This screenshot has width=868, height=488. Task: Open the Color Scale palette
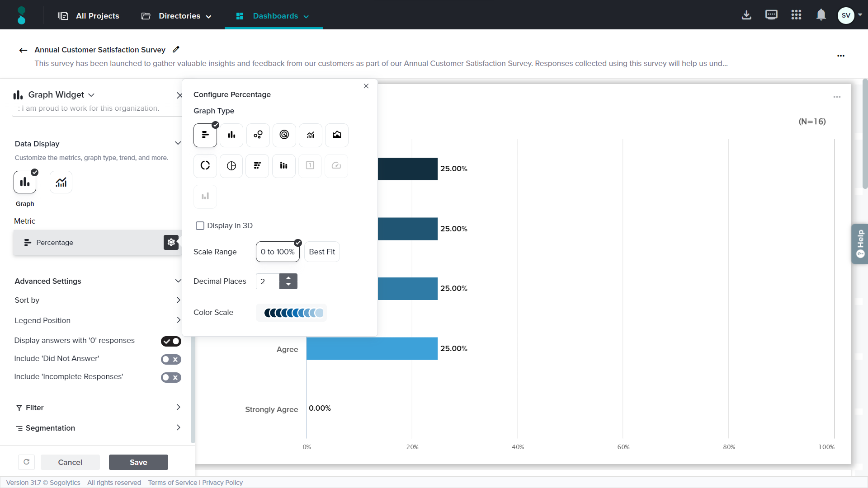click(292, 313)
